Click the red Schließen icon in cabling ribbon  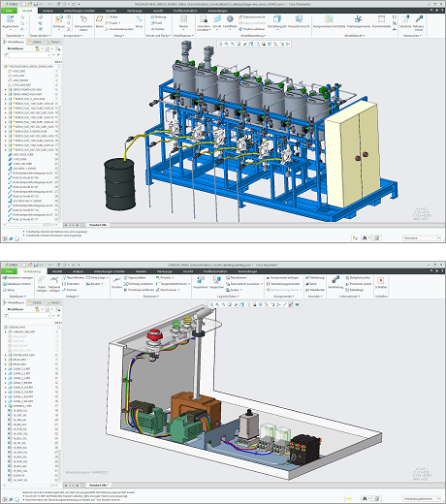(381, 282)
